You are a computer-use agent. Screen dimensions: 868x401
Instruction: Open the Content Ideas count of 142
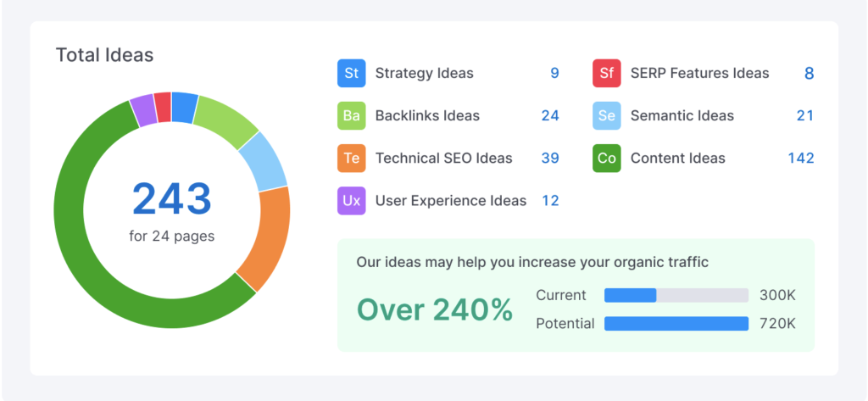(801, 159)
